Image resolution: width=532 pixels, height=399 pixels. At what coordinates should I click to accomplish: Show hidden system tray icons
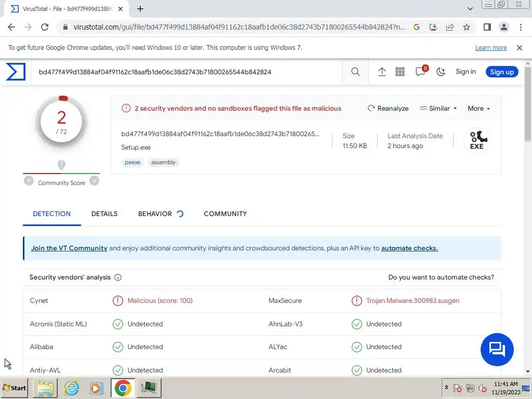click(446, 388)
